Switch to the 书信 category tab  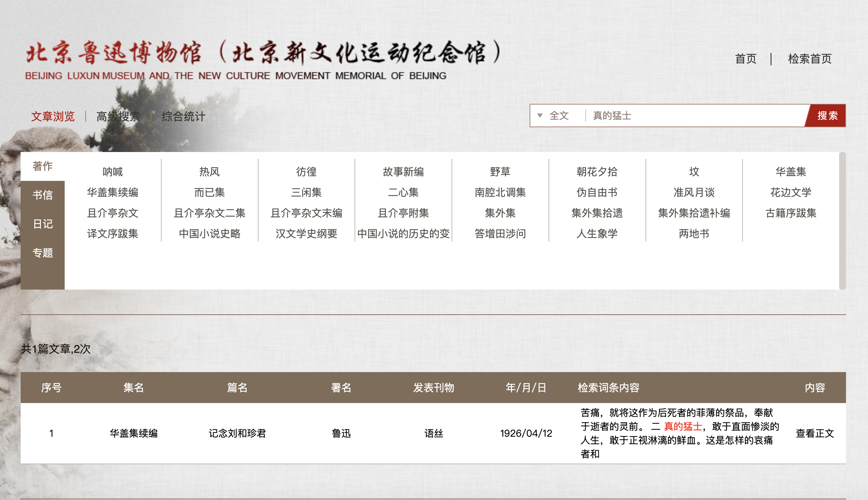pos(43,195)
